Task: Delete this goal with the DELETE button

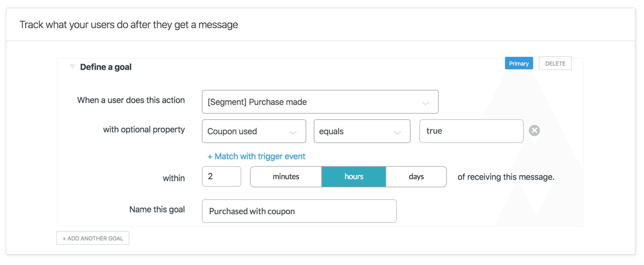Action: 555,63
